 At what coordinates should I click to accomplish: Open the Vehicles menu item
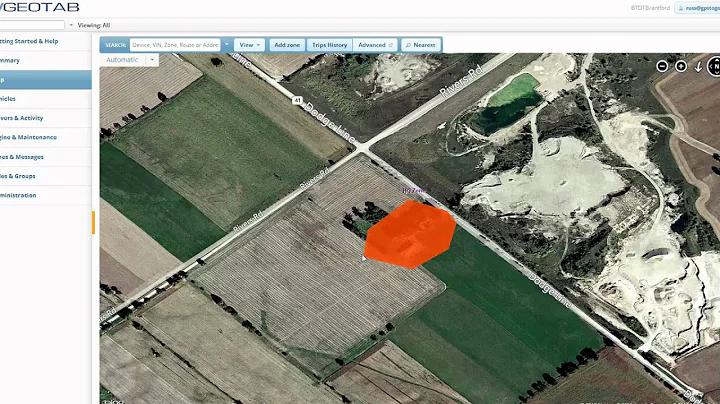click(45, 99)
